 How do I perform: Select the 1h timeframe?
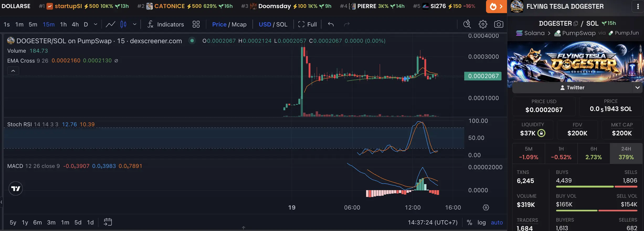point(63,24)
